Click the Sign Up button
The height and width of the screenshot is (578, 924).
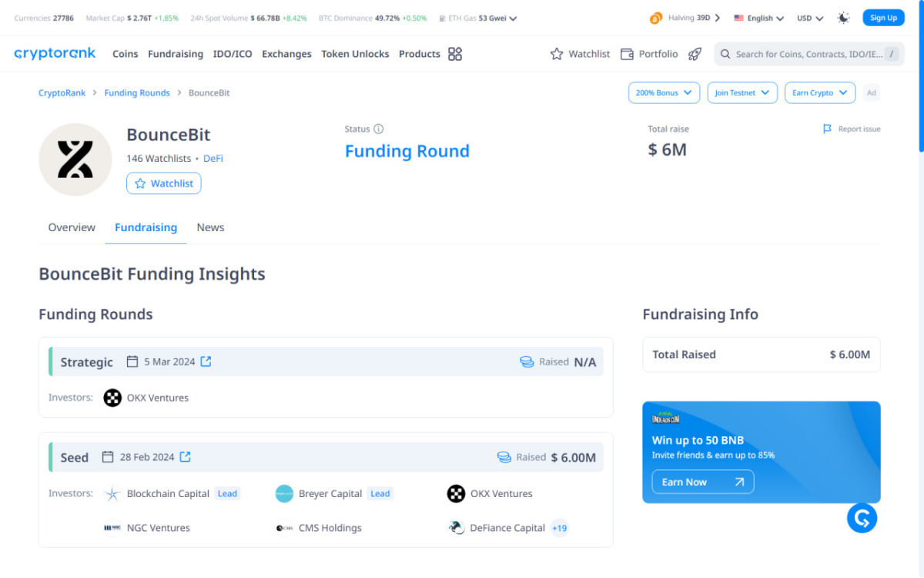click(x=883, y=17)
